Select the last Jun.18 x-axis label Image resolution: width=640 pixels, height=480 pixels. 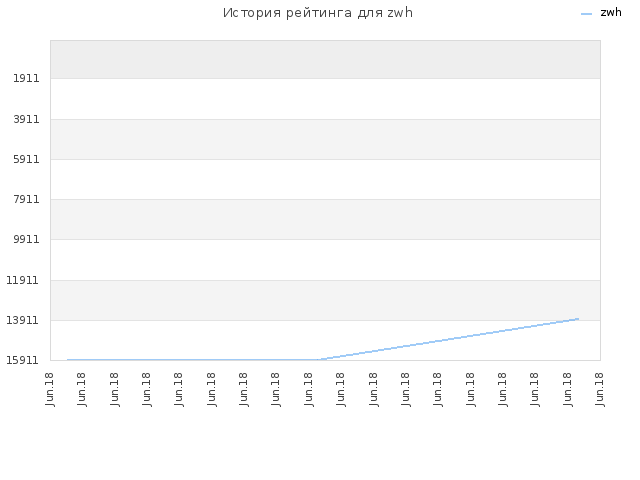(x=600, y=389)
